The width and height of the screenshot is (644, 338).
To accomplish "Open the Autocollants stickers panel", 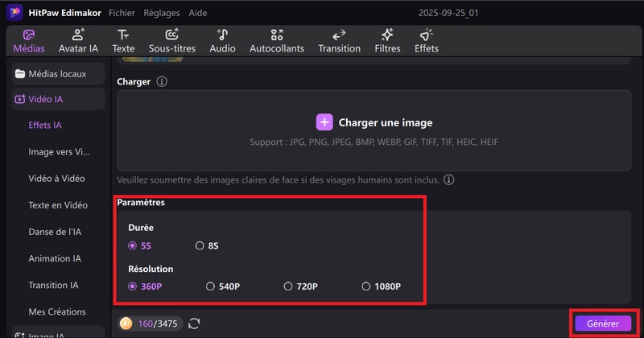I will 277,40.
